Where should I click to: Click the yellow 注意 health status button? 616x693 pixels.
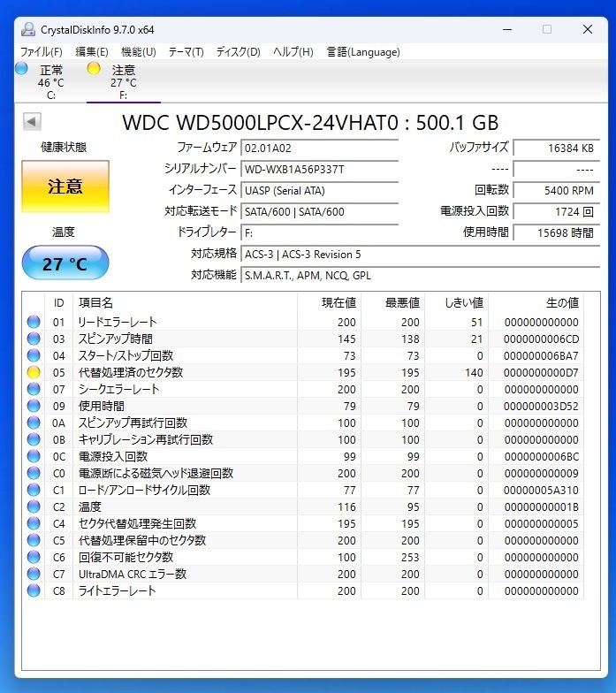click(x=65, y=187)
